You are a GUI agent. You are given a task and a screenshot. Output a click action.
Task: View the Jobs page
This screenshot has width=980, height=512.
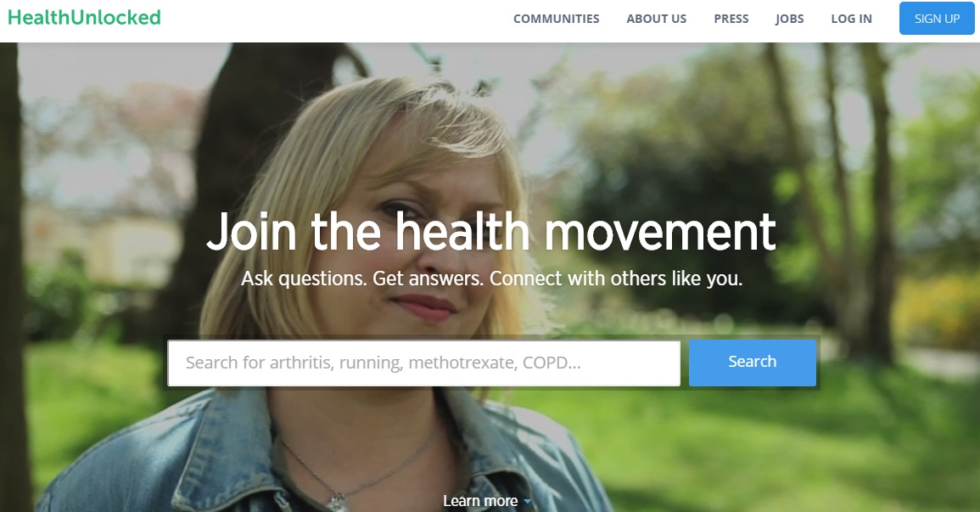pyautogui.click(x=789, y=19)
